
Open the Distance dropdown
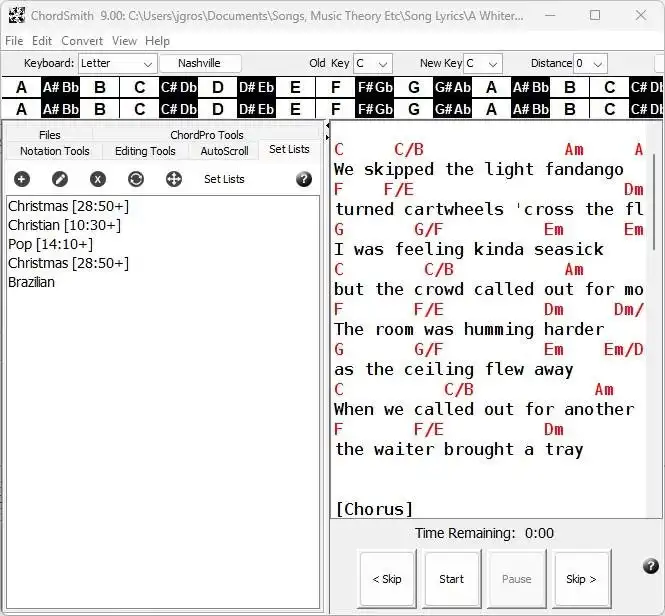(590, 63)
